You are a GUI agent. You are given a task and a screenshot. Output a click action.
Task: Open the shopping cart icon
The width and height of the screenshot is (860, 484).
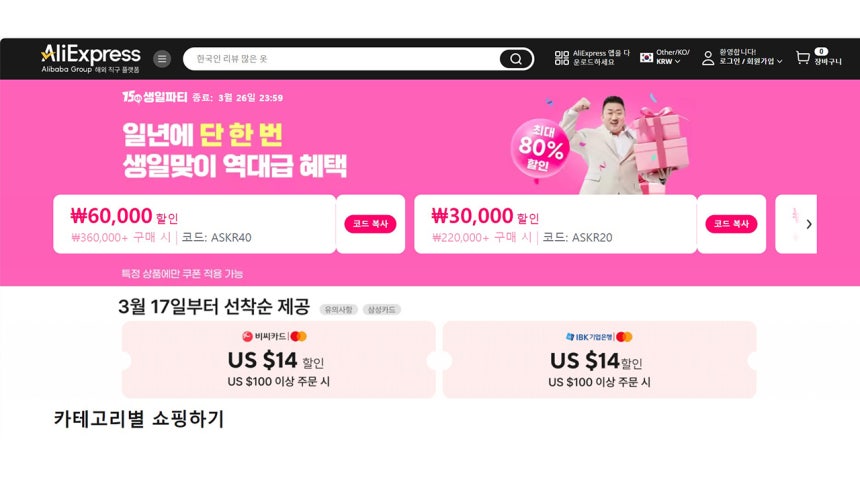(x=803, y=58)
